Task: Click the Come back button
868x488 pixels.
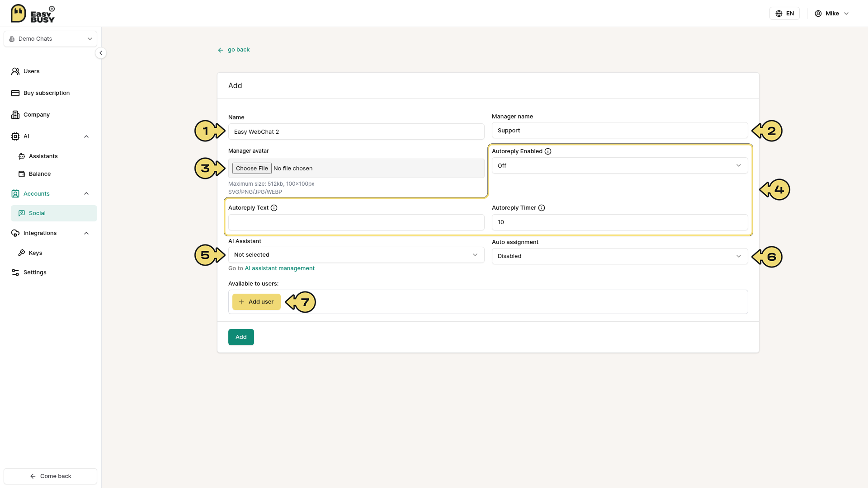Action: [x=51, y=476]
